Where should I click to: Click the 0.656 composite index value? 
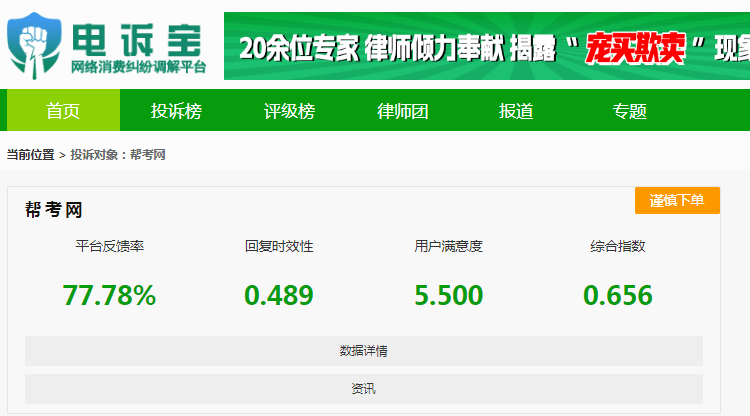pos(618,295)
